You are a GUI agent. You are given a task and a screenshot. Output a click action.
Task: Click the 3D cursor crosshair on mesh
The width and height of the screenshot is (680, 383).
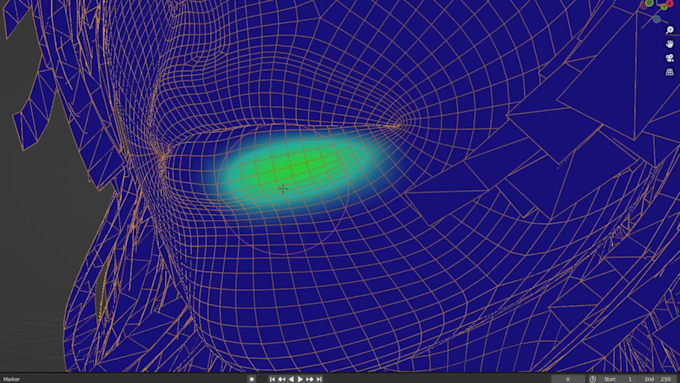click(283, 188)
